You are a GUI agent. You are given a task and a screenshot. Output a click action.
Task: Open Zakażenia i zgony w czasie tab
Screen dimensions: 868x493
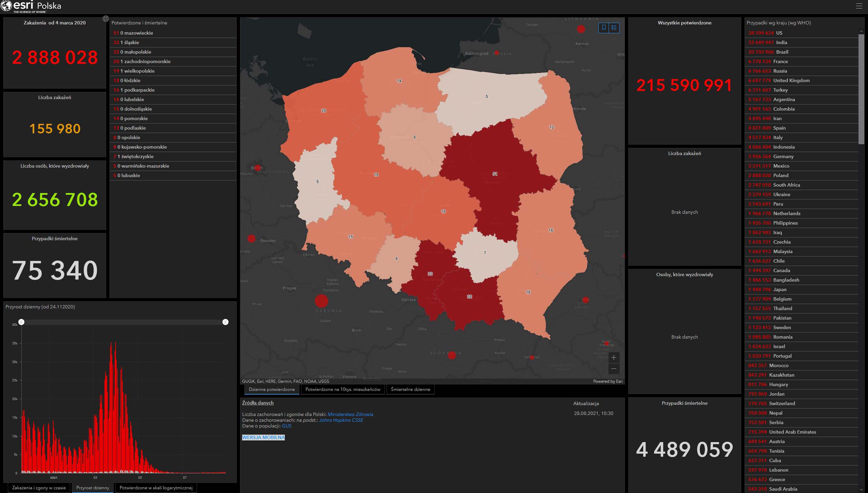39,488
